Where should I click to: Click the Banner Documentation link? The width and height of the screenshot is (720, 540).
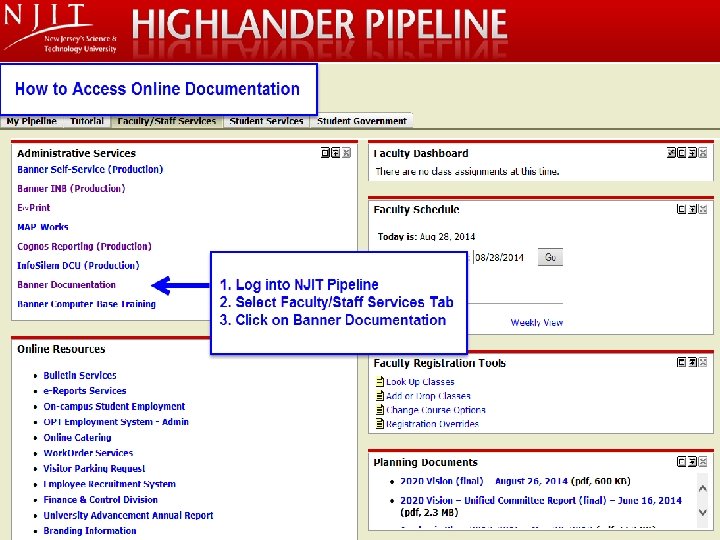[x=66, y=285]
